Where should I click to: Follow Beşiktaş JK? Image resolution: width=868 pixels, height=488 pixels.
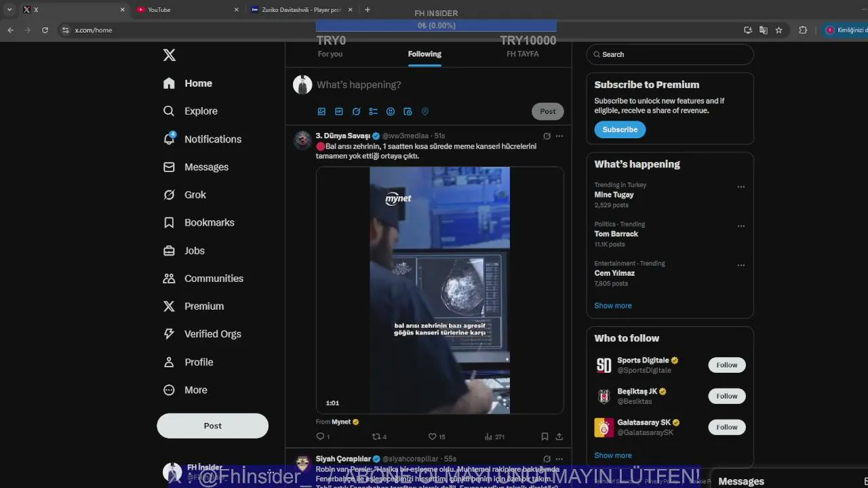pyautogui.click(x=727, y=396)
